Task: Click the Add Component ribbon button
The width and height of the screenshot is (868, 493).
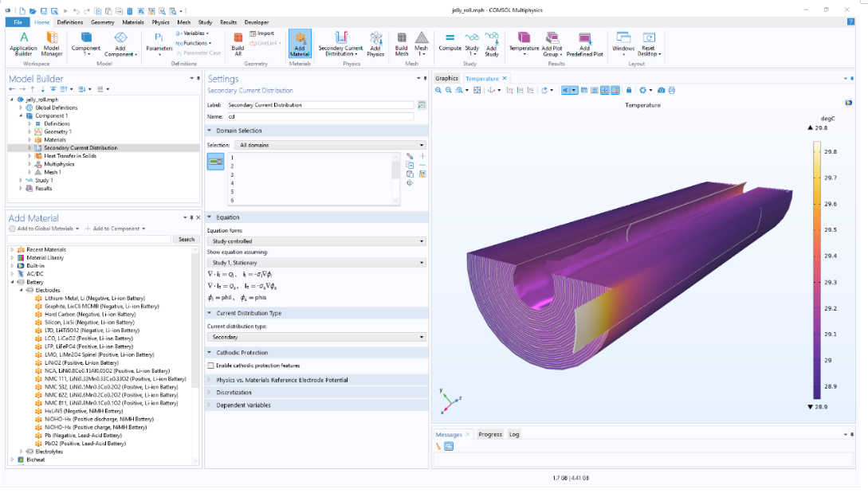Action: click(120, 44)
